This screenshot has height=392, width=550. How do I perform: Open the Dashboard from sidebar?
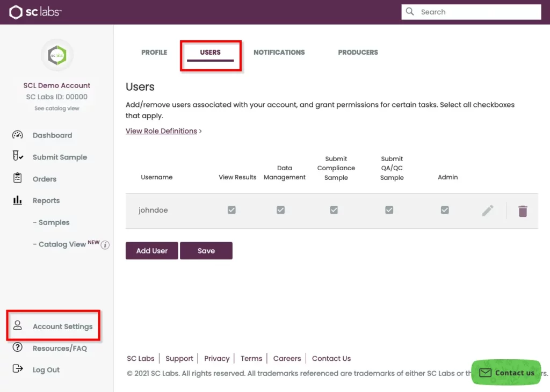[x=52, y=135]
